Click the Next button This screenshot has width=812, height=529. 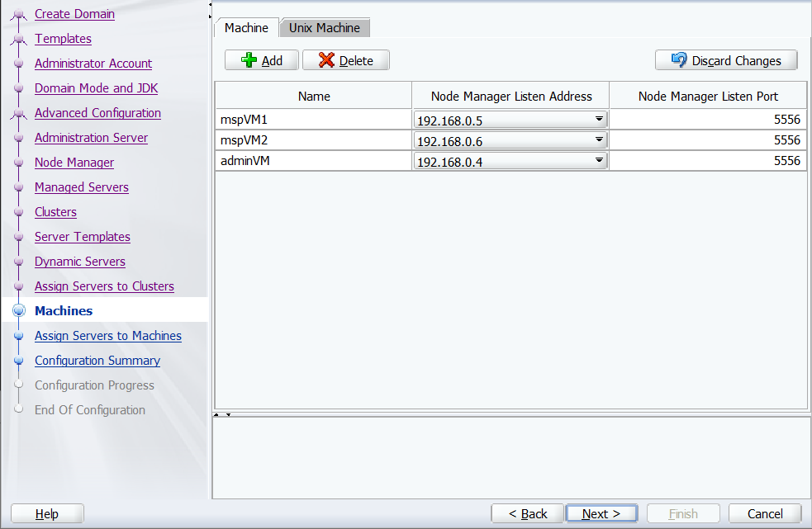click(601, 513)
